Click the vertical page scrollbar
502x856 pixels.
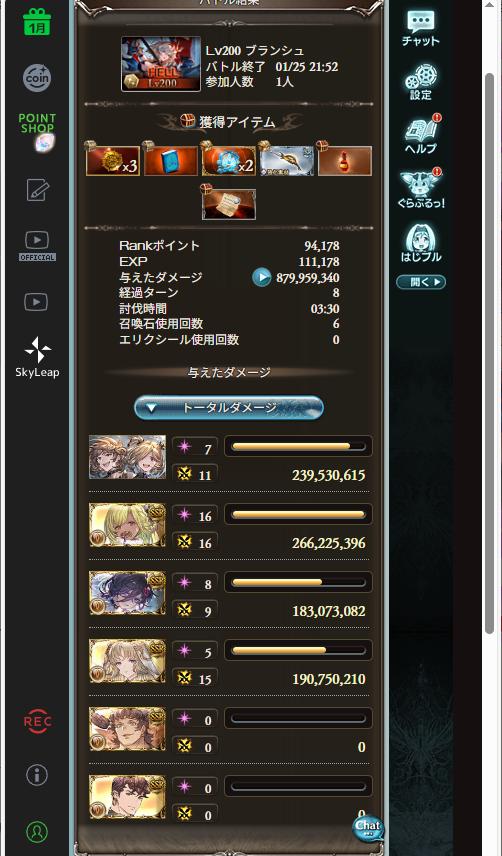(x=489, y=352)
